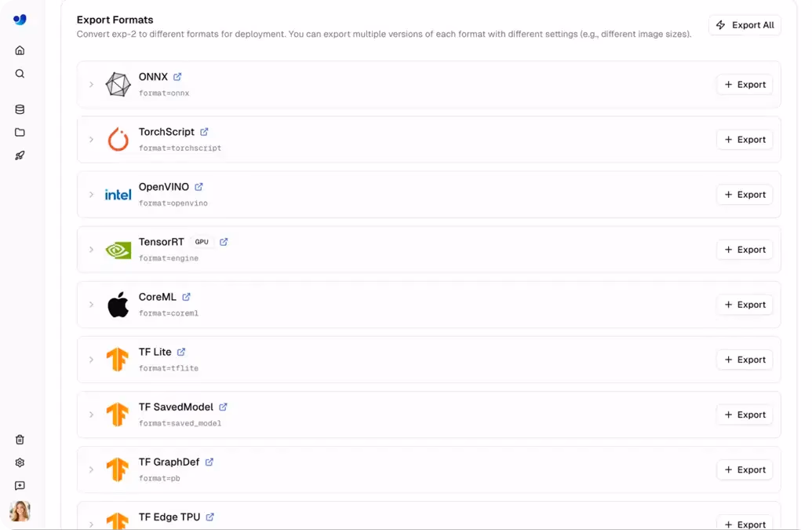Export model to TF GraphDef
The image size is (812, 530).
pyautogui.click(x=745, y=470)
